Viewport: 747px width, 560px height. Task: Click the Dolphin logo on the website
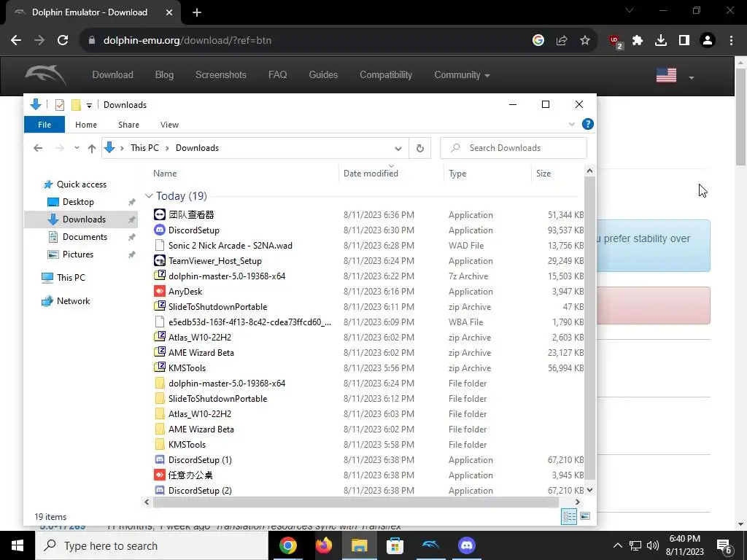[x=46, y=75]
